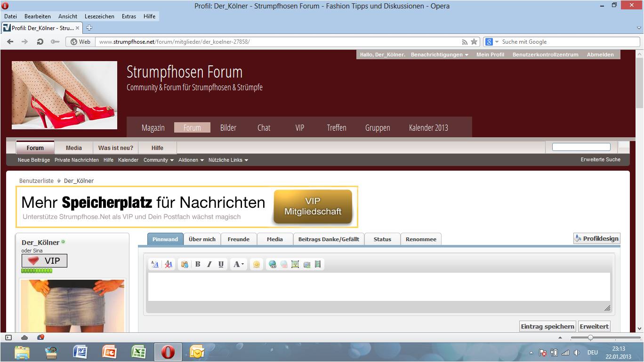
Task: Insert a link with globe icon
Action: [x=272, y=264]
